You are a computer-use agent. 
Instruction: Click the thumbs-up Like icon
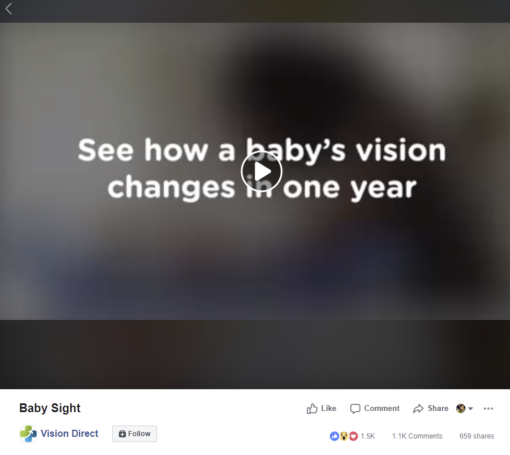coord(312,408)
